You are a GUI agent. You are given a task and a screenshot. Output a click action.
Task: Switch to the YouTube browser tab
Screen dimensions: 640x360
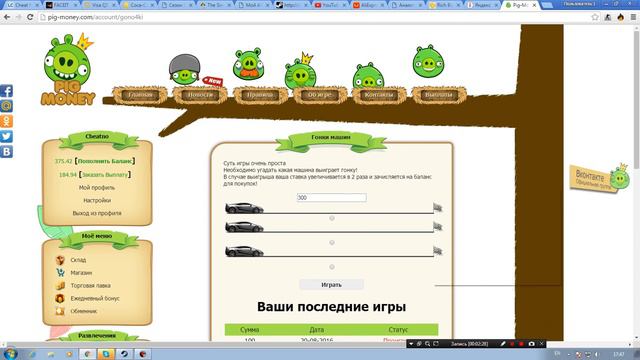pyautogui.click(x=329, y=5)
